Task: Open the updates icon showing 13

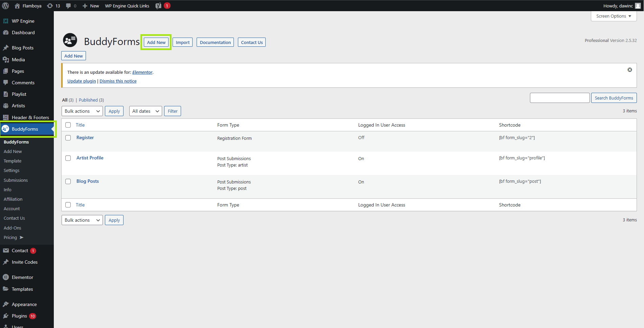Action: point(50,6)
